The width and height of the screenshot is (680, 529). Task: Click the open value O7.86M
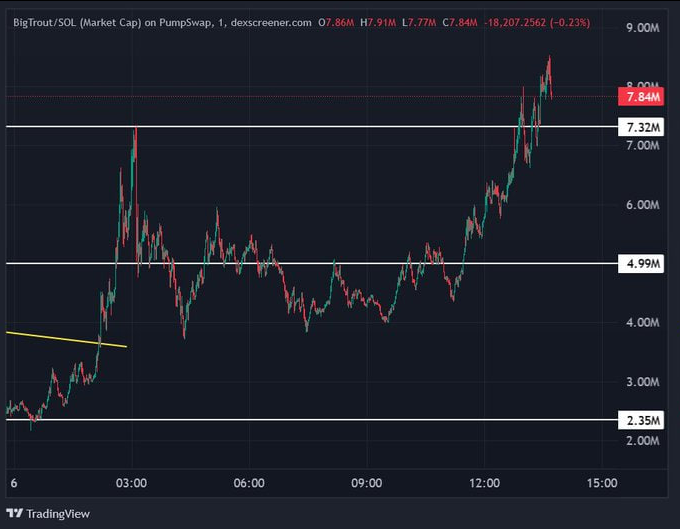click(336, 23)
